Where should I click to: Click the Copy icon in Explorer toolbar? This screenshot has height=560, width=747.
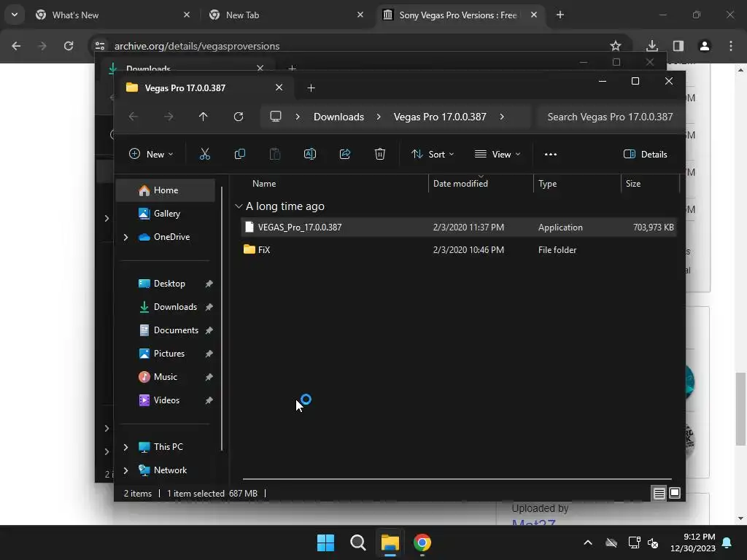click(239, 154)
